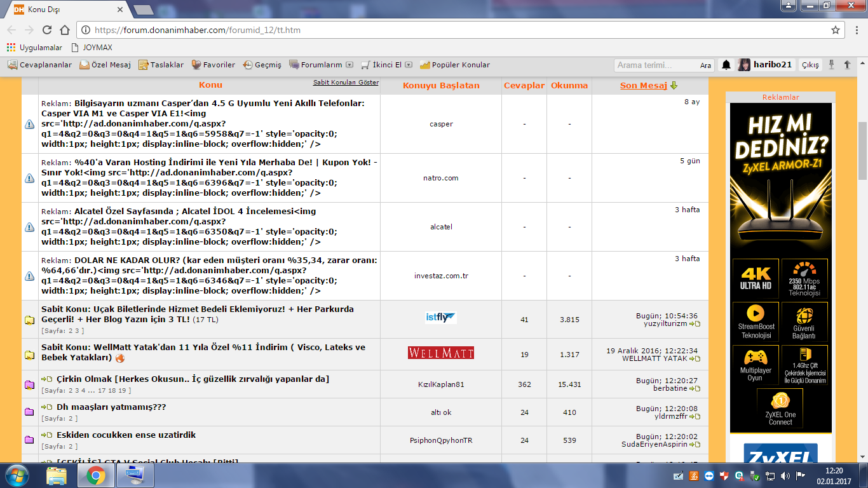Viewport: 868px width, 488px height.
Task: Click Sabit Konuları Göster link
Action: (x=346, y=83)
